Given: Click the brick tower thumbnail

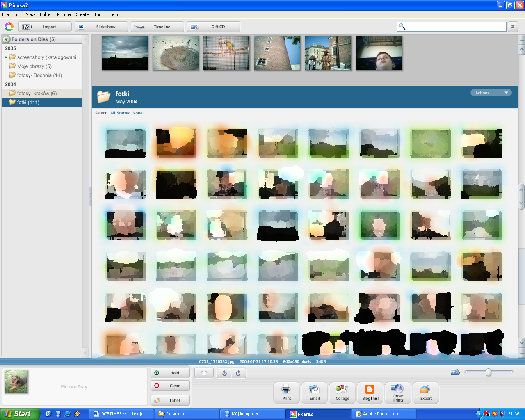Looking at the screenshot, I should pos(277,53).
